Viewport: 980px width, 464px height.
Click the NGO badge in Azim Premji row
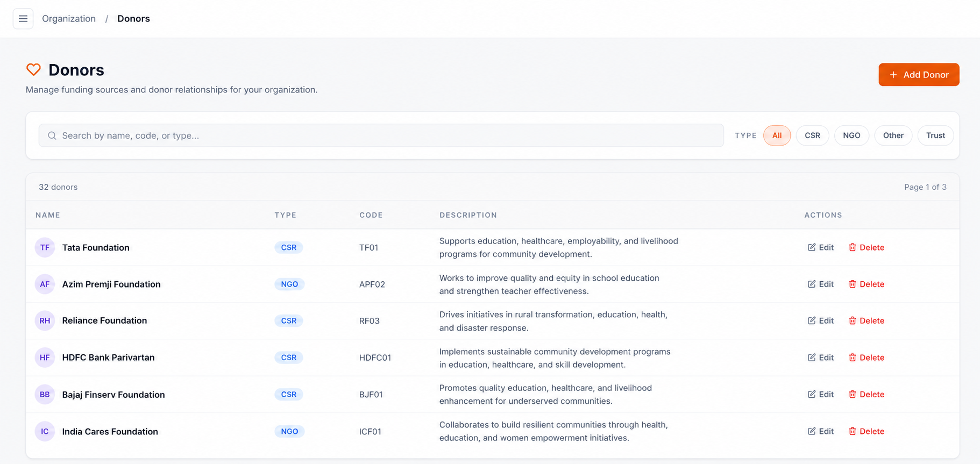click(x=289, y=284)
